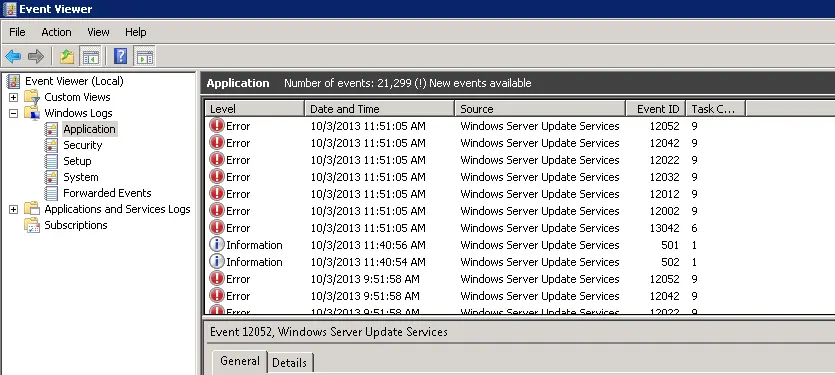Select the System log in tree

80,177
